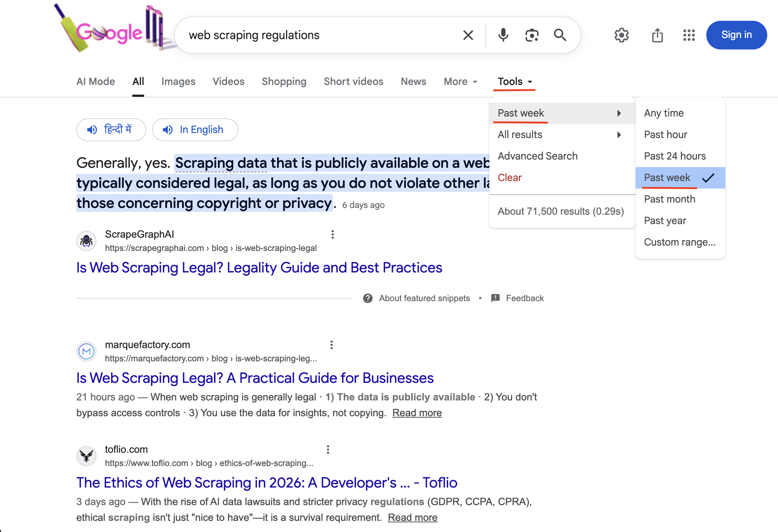Open the quick settings gear

pyautogui.click(x=622, y=35)
